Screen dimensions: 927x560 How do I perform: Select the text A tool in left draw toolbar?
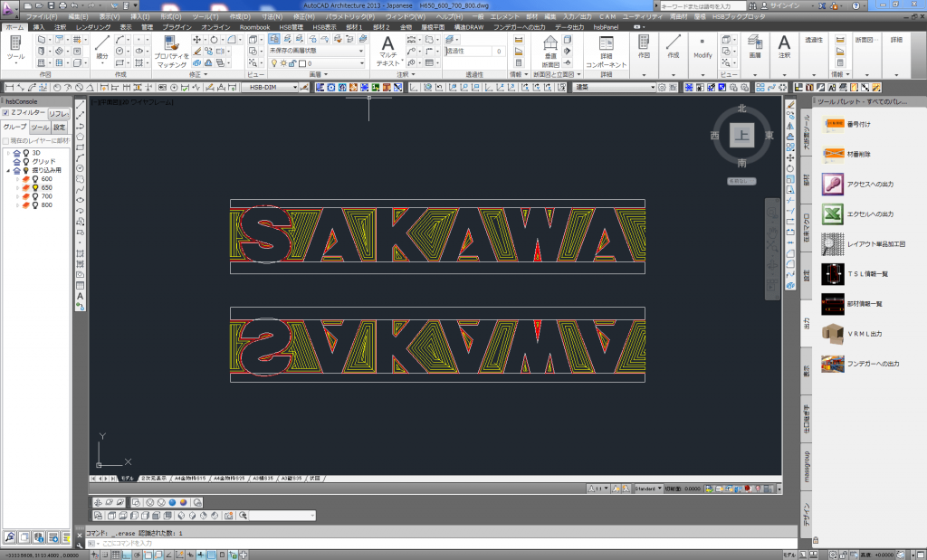click(x=81, y=296)
